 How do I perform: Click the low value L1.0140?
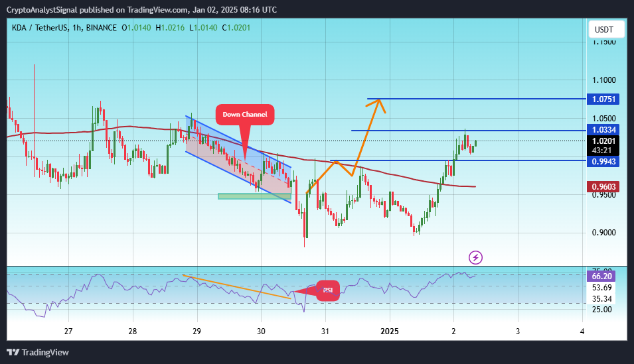pyautogui.click(x=203, y=28)
